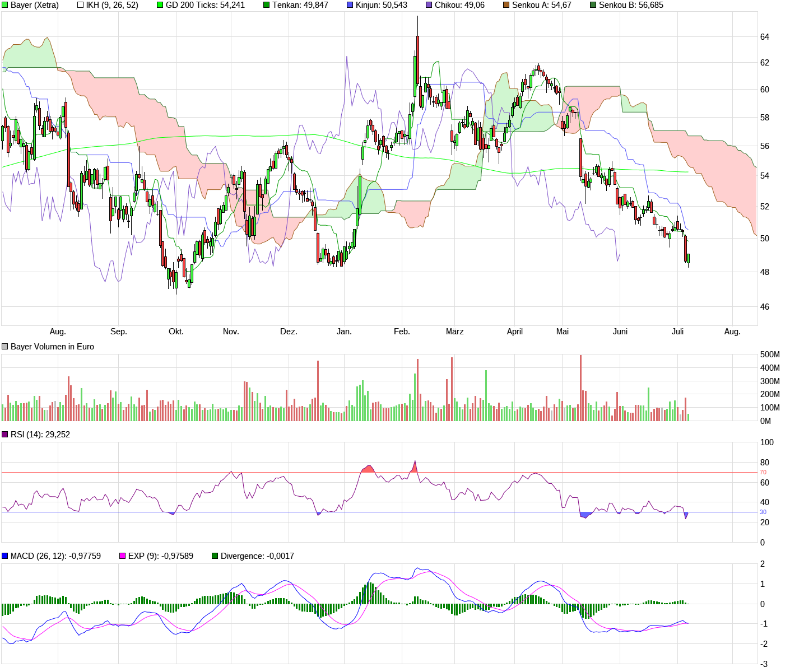
Task: Click the green Bayer (Xetra) legend icon
Action: (5, 6)
